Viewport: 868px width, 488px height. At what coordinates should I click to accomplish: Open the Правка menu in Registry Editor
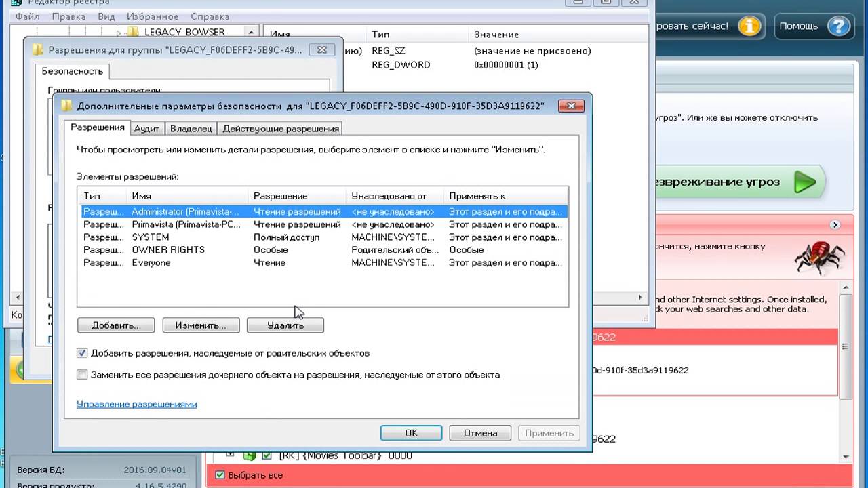click(68, 16)
